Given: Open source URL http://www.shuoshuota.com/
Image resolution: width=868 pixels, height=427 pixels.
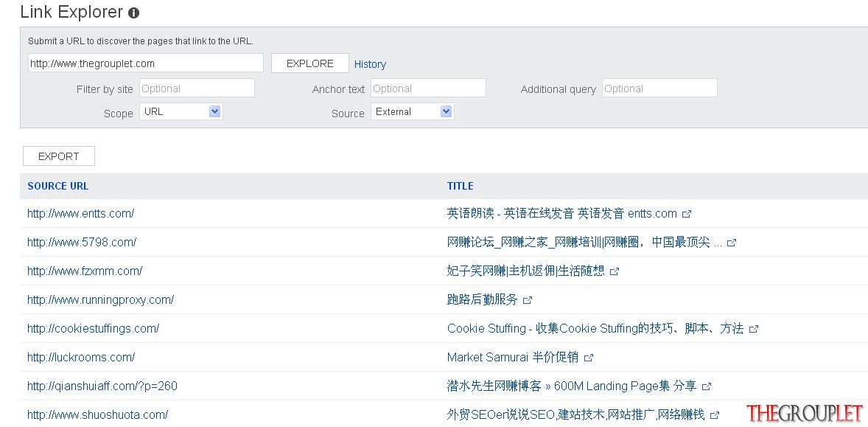Looking at the screenshot, I should 97,414.
